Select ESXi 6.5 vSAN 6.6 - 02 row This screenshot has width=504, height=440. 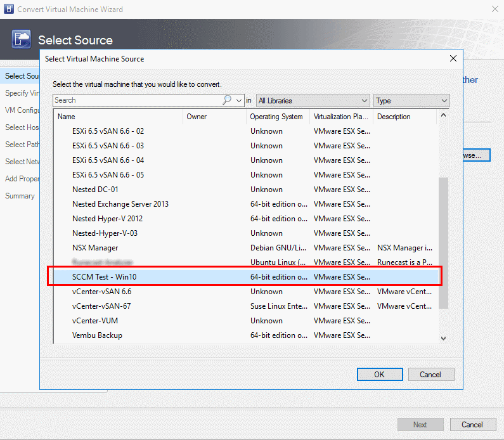pyautogui.click(x=246, y=131)
